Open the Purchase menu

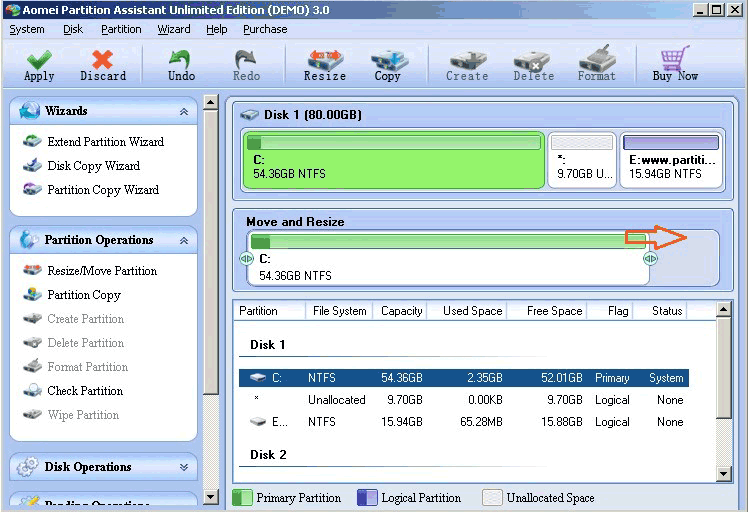pos(265,29)
